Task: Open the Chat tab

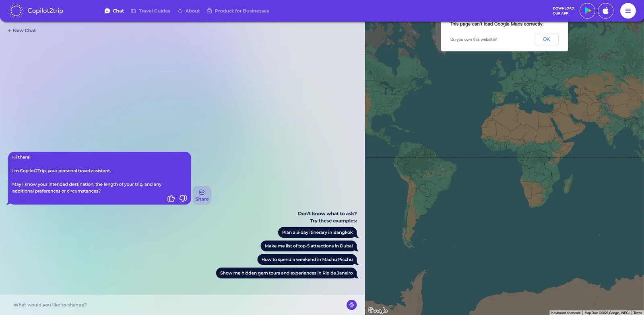Action: coord(114,11)
